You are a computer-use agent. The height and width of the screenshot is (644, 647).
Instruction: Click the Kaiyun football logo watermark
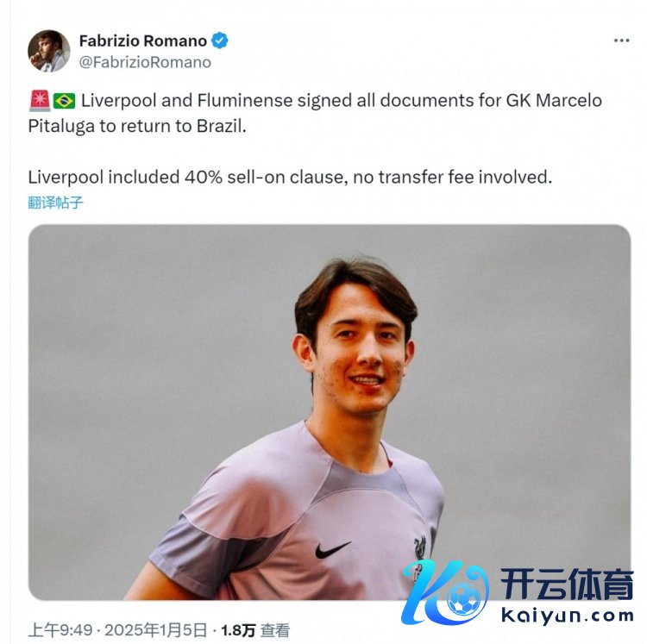(446, 591)
